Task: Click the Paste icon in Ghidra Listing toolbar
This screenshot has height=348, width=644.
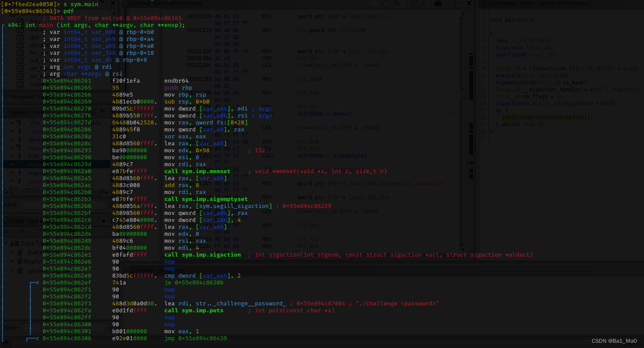Action: point(384,3)
